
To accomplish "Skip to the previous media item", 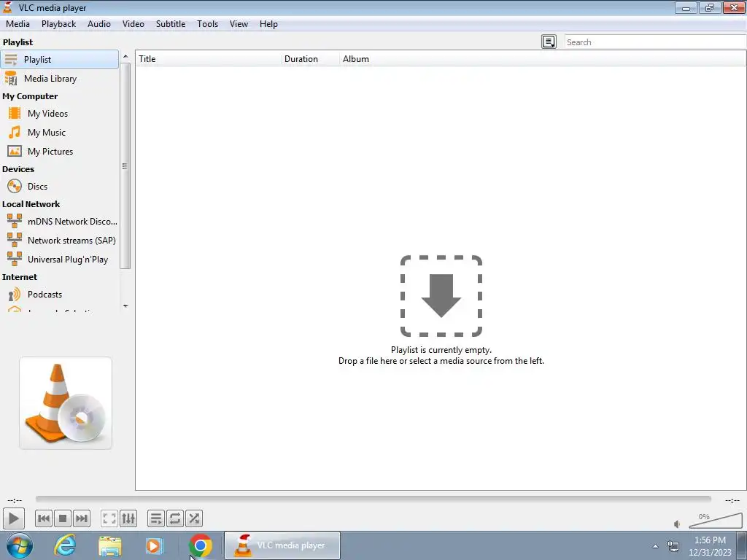I will pyautogui.click(x=44, y=518).
